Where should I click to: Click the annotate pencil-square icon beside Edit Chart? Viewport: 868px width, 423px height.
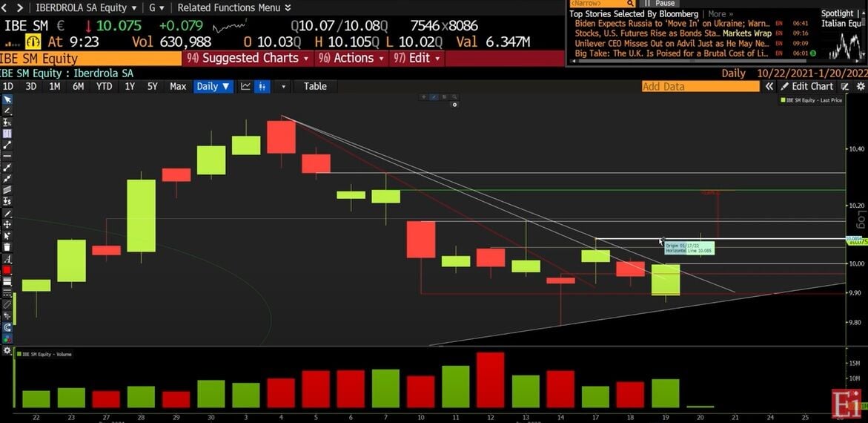[845, 87]
